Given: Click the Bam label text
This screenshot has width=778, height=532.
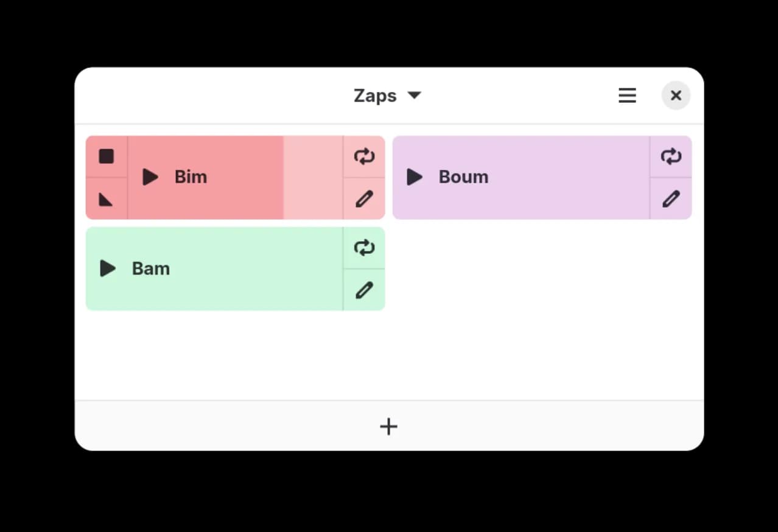Looking at the screenshot, I should click(x=151, y=268).
